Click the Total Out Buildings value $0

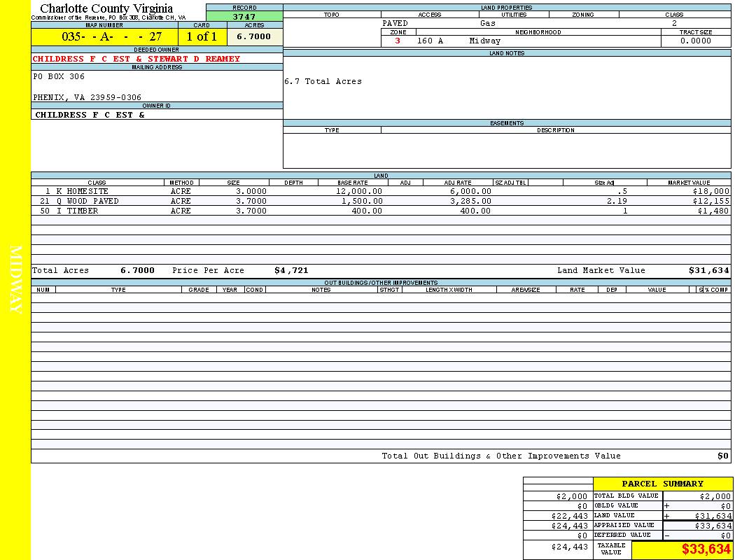point(722,456)
